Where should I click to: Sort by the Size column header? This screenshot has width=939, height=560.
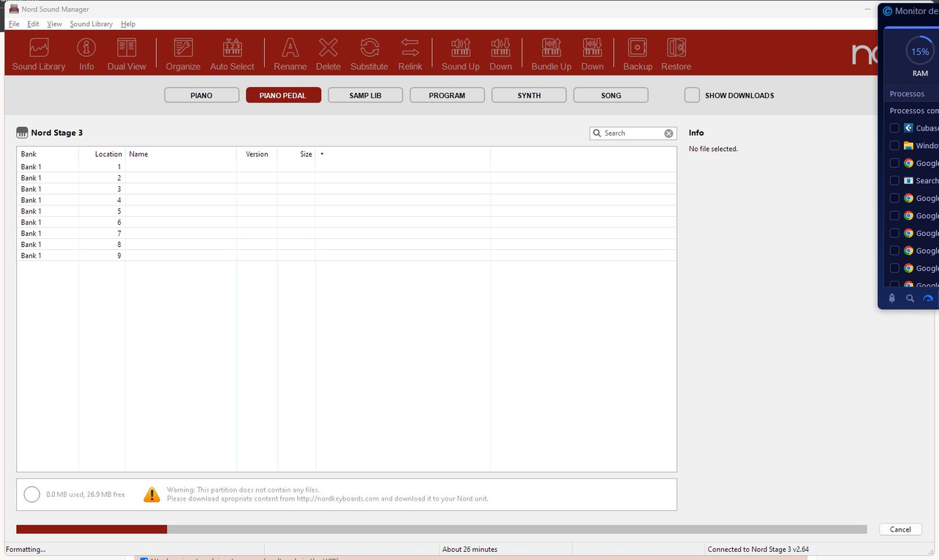point(296,154)
